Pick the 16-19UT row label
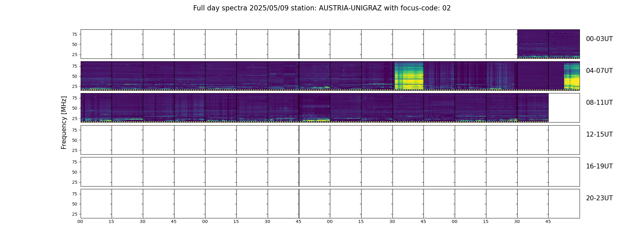Screen dimensions: 644x245 coord(599,166)
